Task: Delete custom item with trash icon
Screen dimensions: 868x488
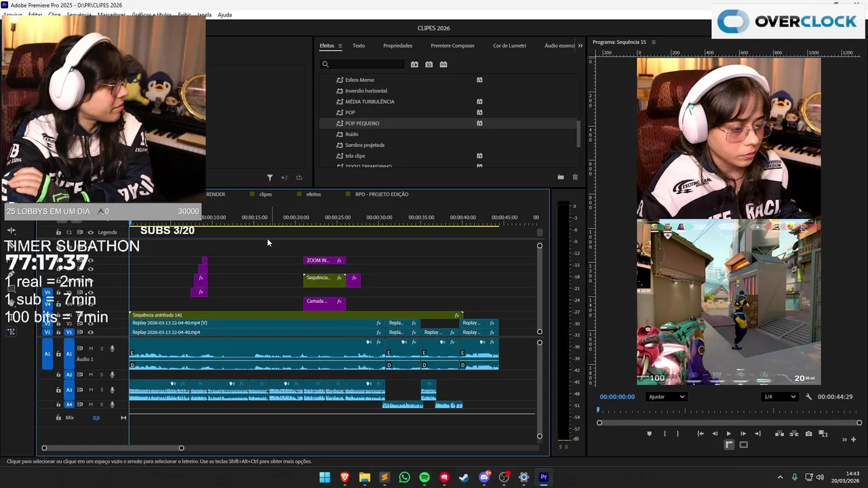Action: point(575,178)
